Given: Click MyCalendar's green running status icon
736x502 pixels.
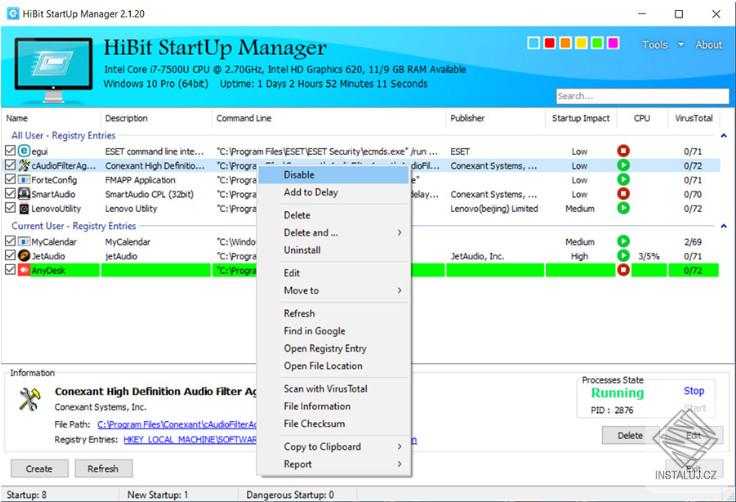Looking at the screenshot, I should click(x=623, y=241).
